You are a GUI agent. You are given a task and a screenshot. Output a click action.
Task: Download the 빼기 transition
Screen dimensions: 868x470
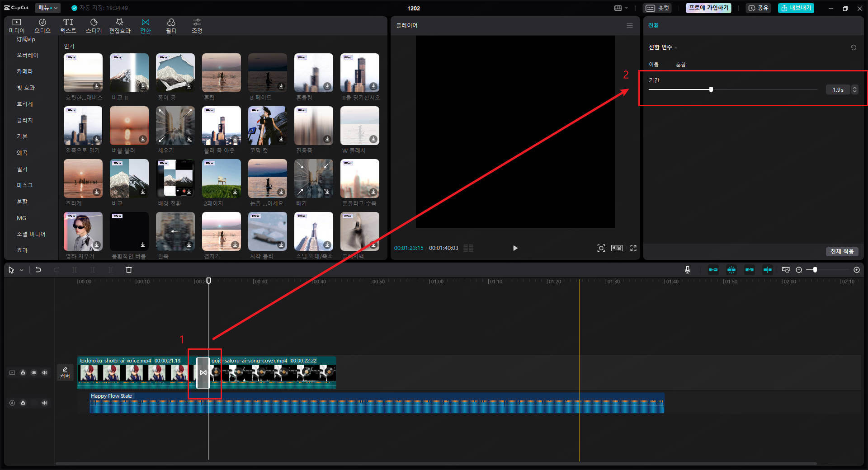pos(327,192)
